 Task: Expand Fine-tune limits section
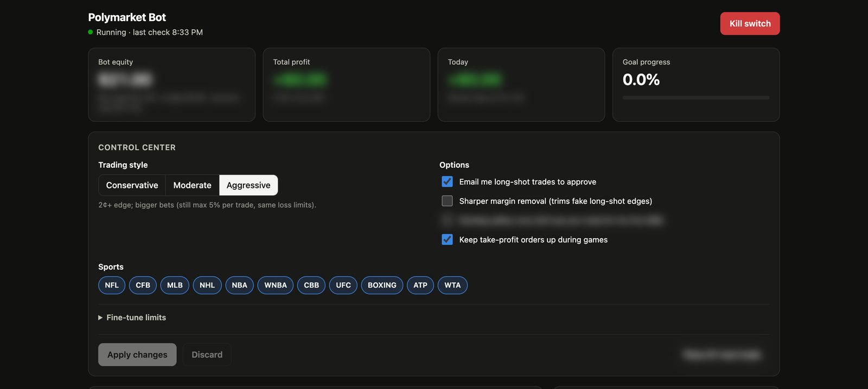click(132, 317)
